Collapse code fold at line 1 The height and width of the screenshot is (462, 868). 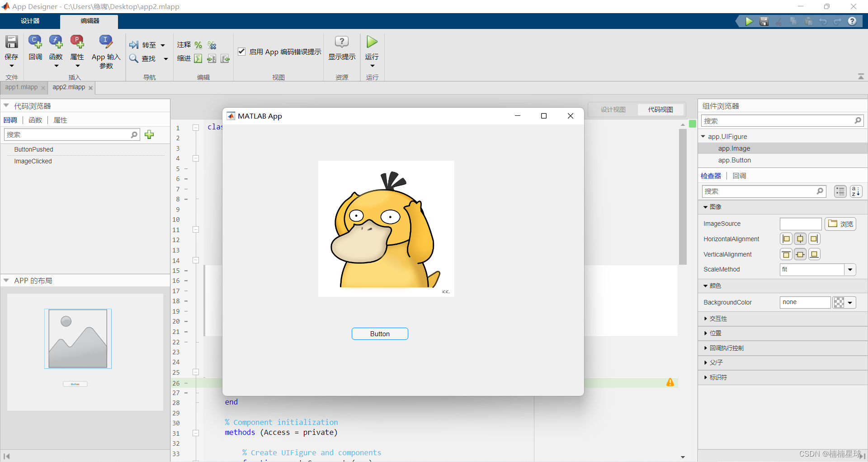coord(196,128)
